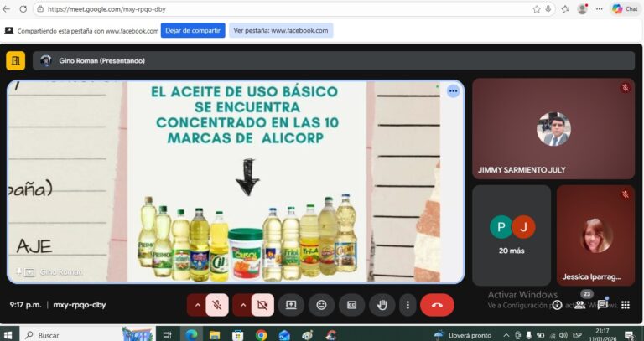Screen dimensions: 644x341
Task: Go back with browser back arrow
Action: 6,9
